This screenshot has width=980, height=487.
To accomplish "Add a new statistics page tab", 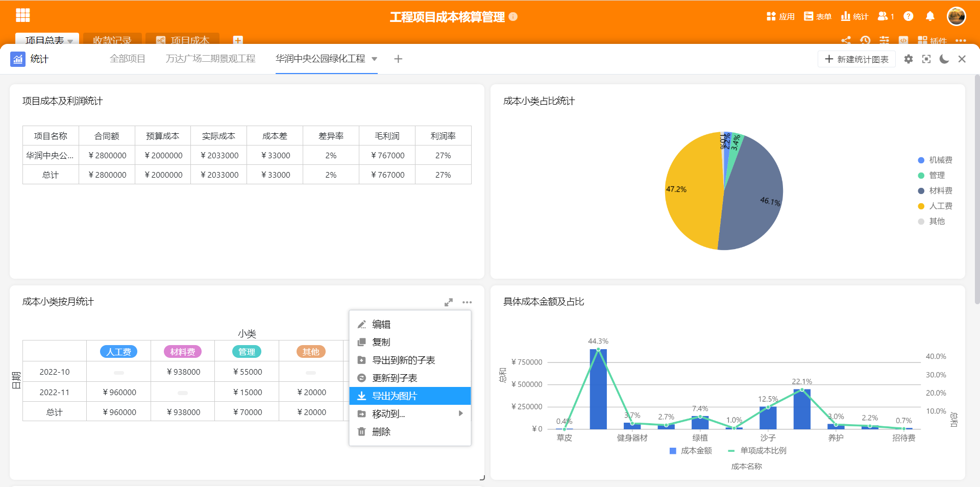I will pyautogui.click(x=398, y=59).
